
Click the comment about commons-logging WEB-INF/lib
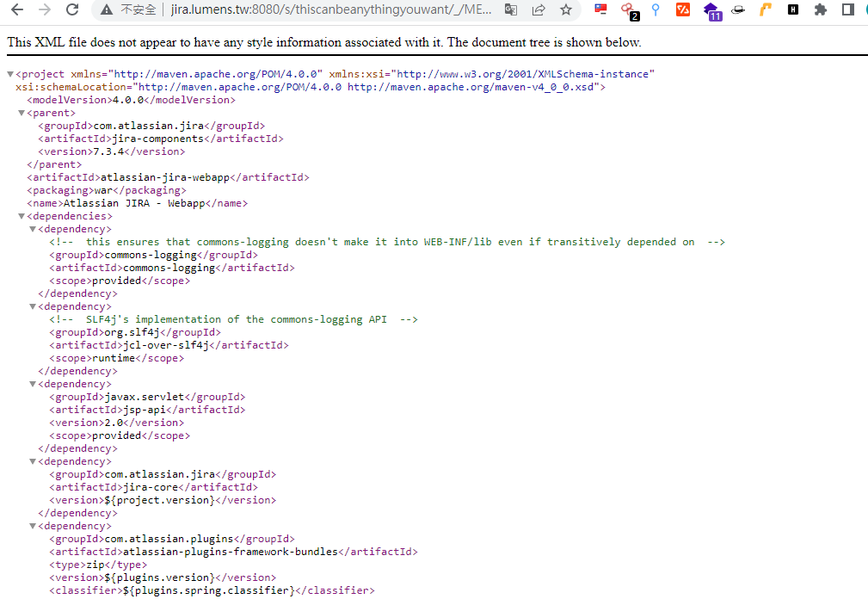click(x=387, y=242)
